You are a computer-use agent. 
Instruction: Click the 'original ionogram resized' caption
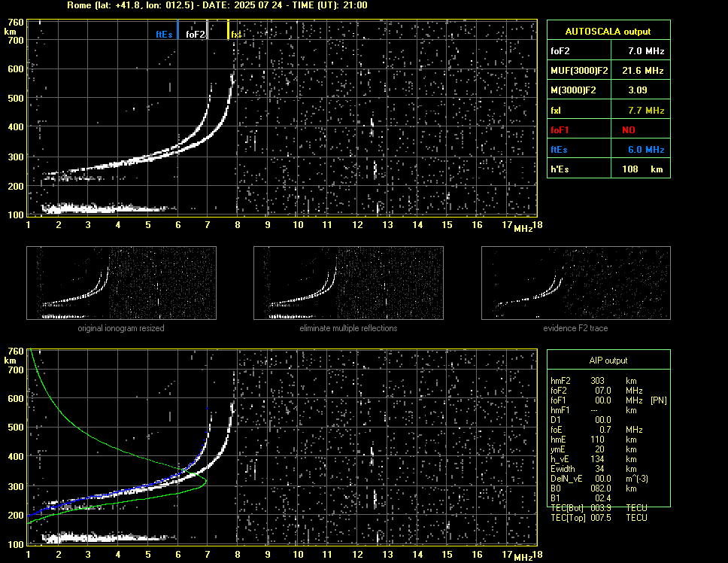pos(121,328)
